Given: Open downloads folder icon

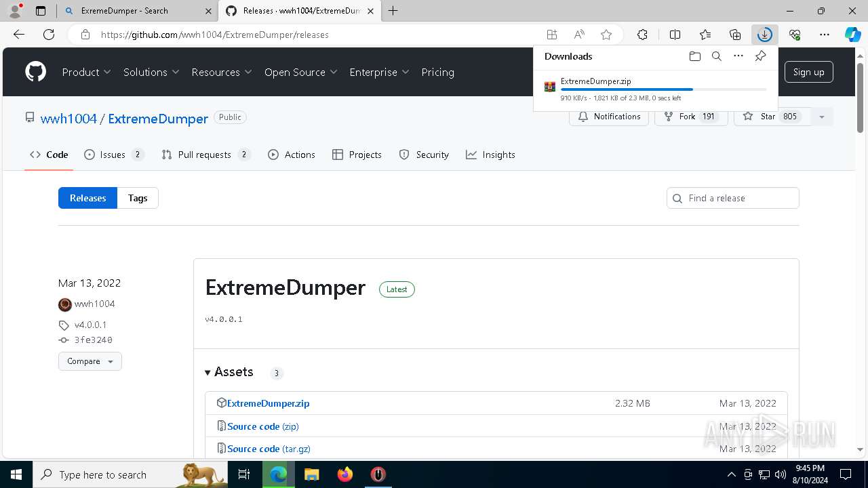Looking at the screenshot, I should (694, 56).
